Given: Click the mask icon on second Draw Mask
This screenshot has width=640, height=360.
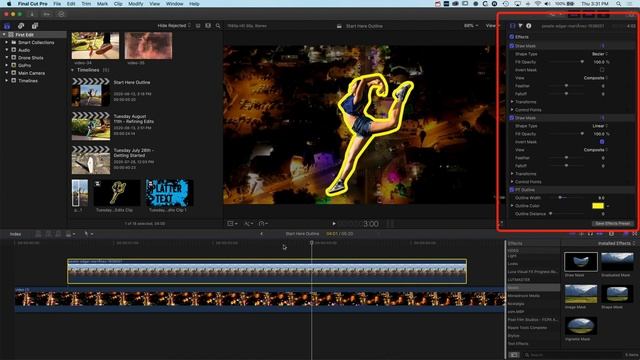Looking at the screenshot, I should [x=603, y=118].
